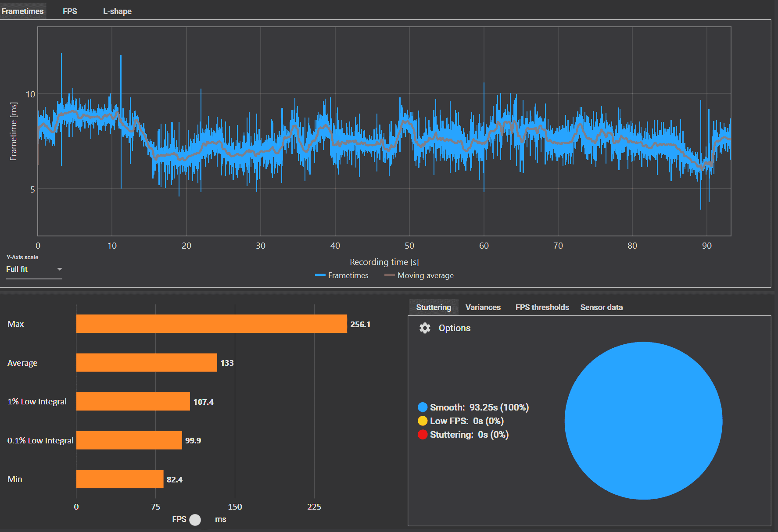Click the 'Low FPS: 0s (0%)' text
This screenshot has height=532, width=778.
coord(467,421)
